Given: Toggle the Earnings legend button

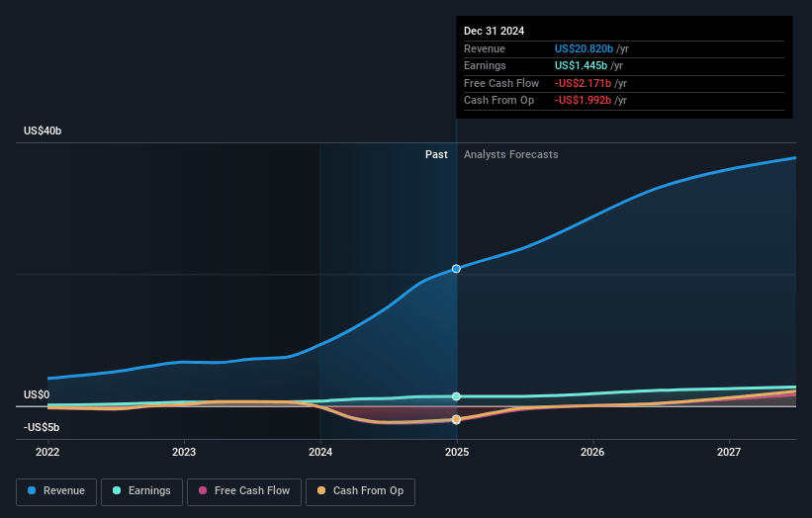Looking at the screenshot, I should click(141, 491).
